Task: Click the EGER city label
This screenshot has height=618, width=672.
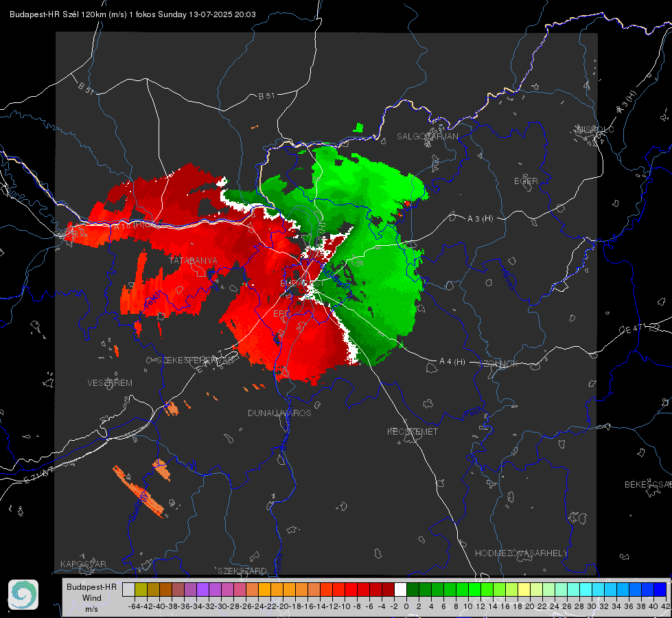Action: coord(526,181)
